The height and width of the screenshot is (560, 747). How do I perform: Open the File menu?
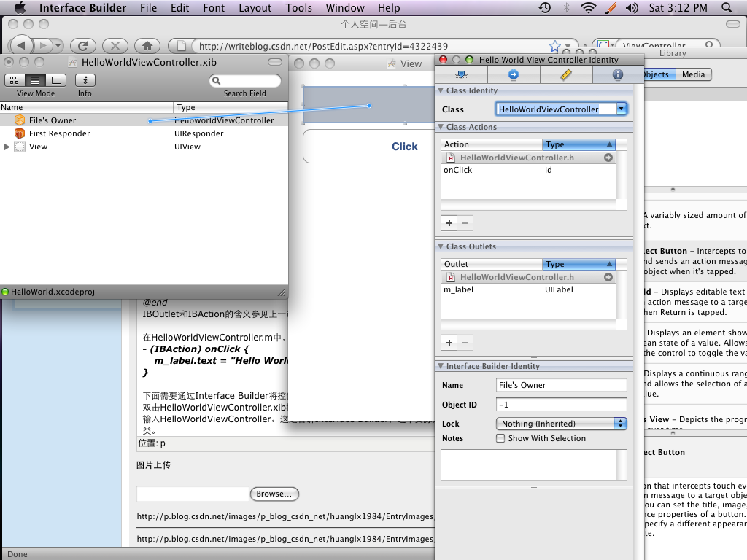pos(148,7)
